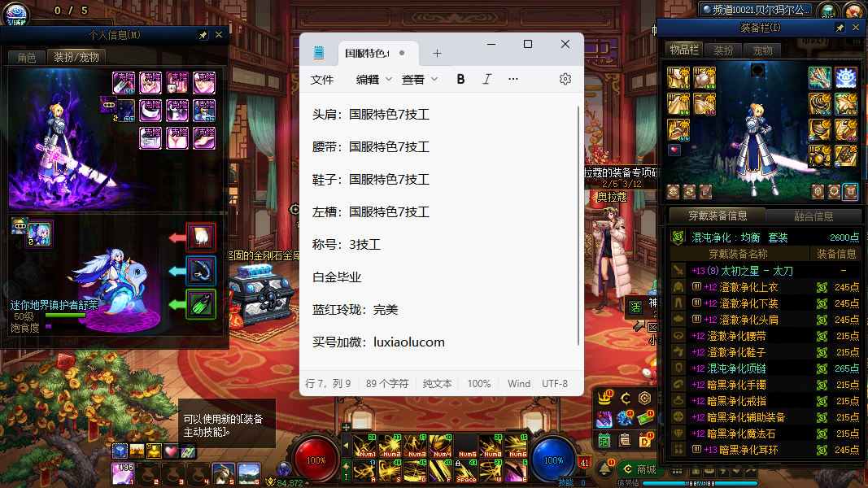Screen dimensions: 868x488
Task: Switch to 融合信息 tab
Action: (x=813, y=216)
